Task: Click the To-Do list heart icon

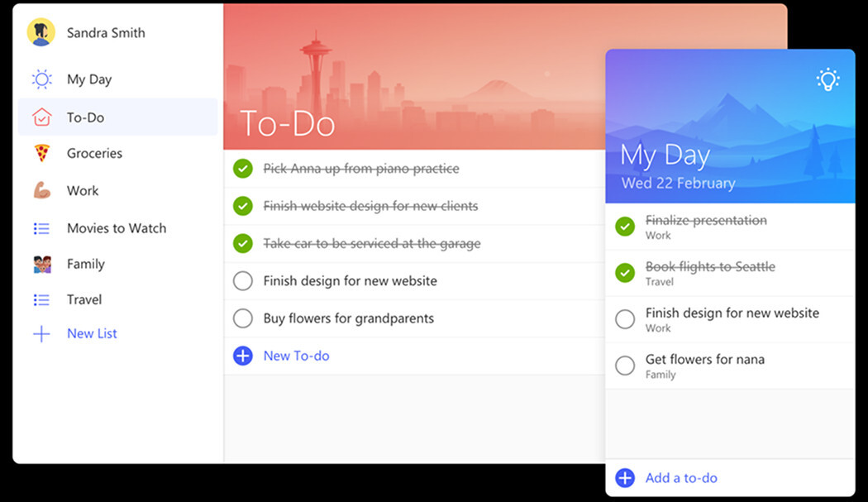Action: 40,117
